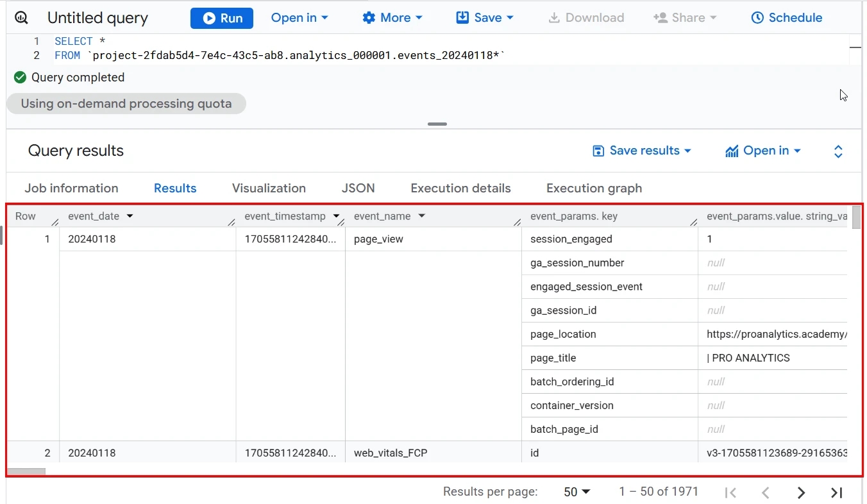This screenshot has width=867, height=504.
Task: Open the 'Open in' dropdown in top toolbar
Action: pos(299,18)
